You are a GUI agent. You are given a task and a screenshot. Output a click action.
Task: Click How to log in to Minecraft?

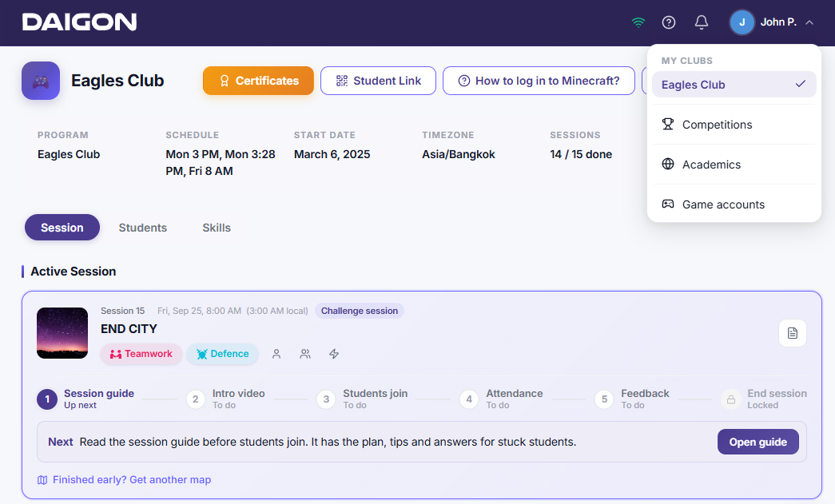tap(539, 81)
